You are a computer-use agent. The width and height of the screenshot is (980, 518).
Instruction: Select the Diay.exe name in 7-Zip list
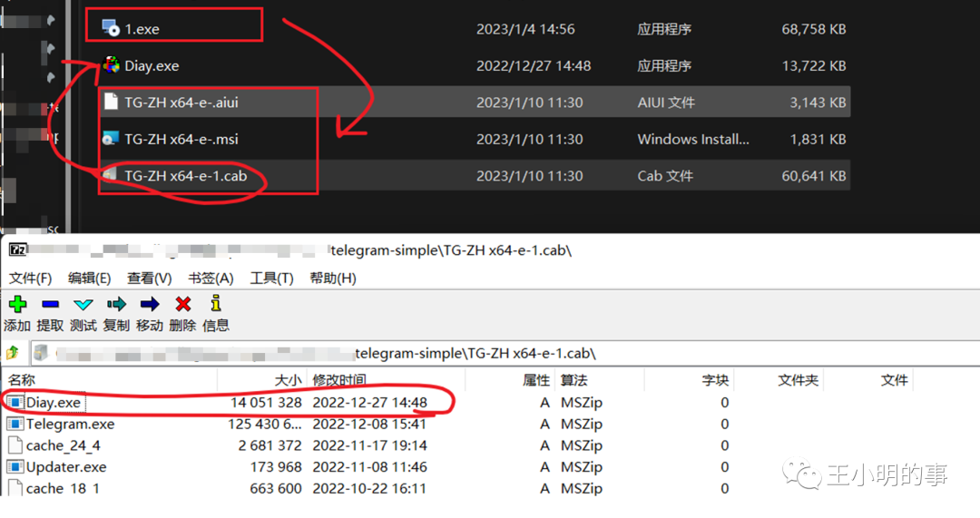pyautogui.click(x=54, y=403)
